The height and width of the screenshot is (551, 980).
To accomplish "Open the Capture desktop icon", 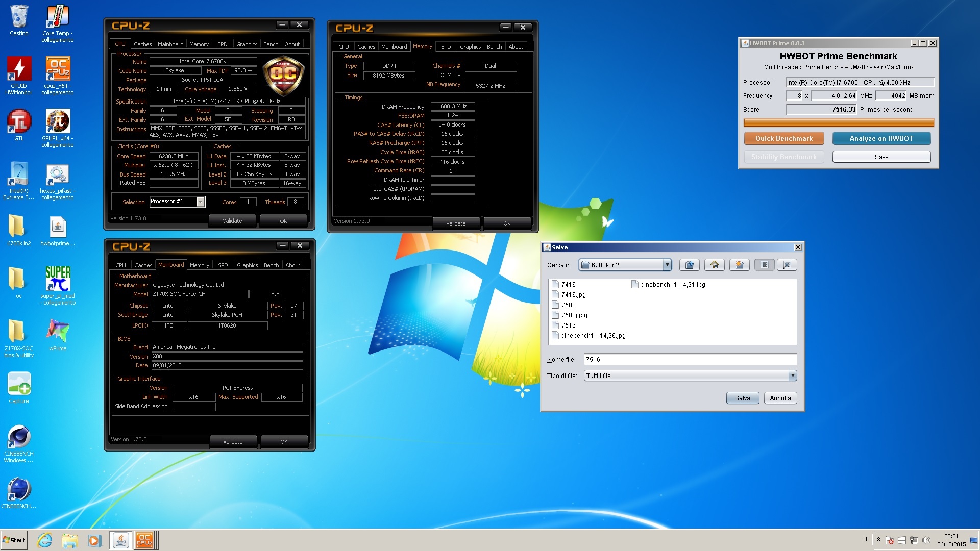I will click(19, 388).
